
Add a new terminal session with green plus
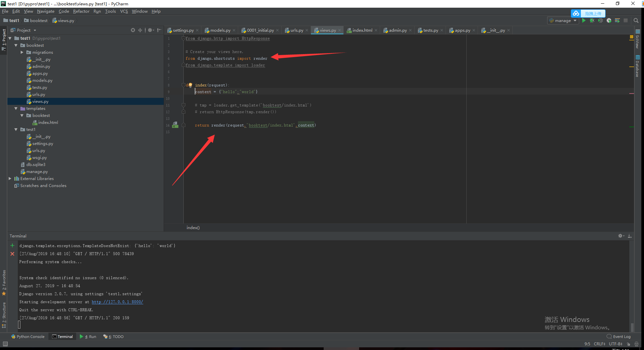(12, 245)
